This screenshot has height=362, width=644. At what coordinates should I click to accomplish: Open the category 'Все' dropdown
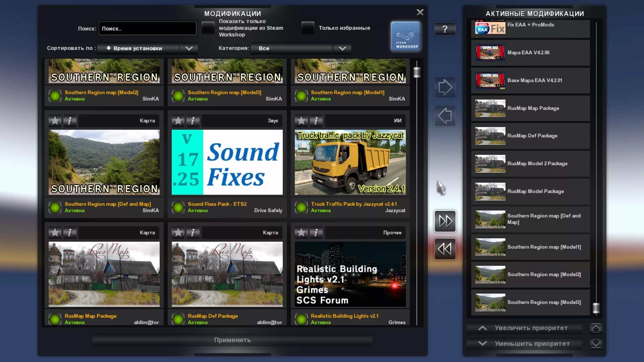coord(292,48)
